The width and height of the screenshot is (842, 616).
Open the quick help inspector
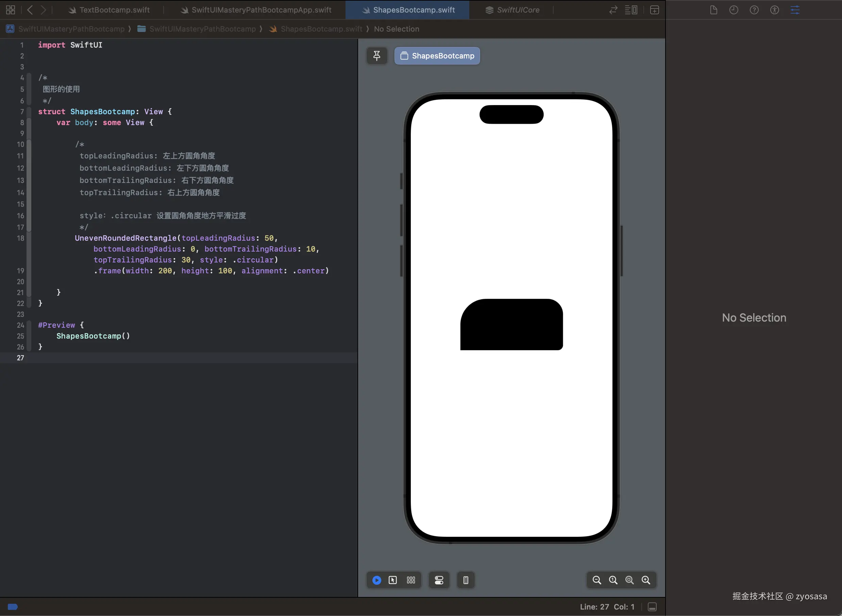tap(754, 10)
